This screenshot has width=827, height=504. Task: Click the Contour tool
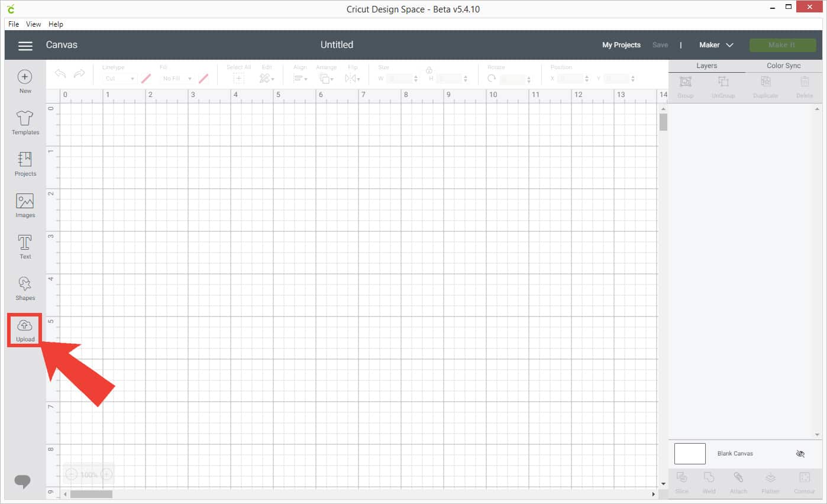(x=805, y=483)
